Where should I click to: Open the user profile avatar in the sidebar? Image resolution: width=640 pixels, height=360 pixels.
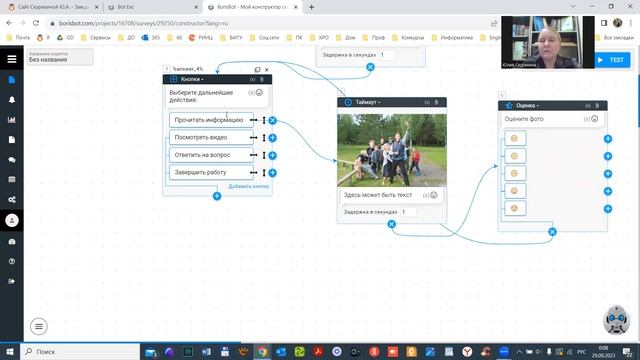coord(12,220)
